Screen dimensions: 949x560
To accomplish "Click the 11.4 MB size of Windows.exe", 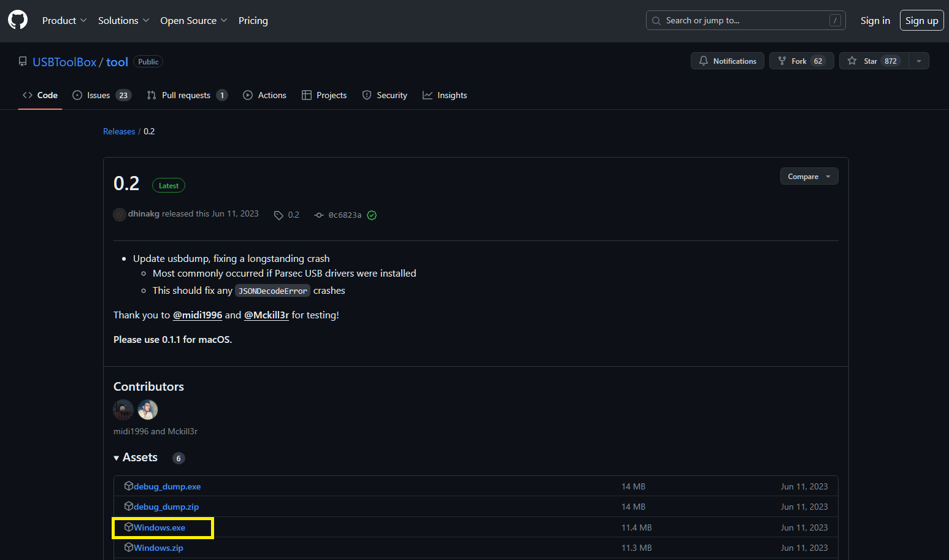I will pos(637,527).
